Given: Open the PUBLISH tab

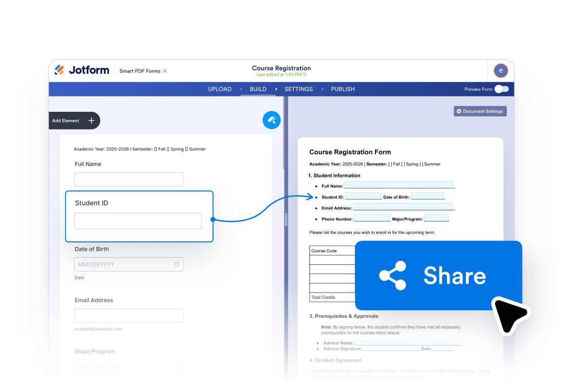Looking at the screenshot, I should (x=343, y=89).
